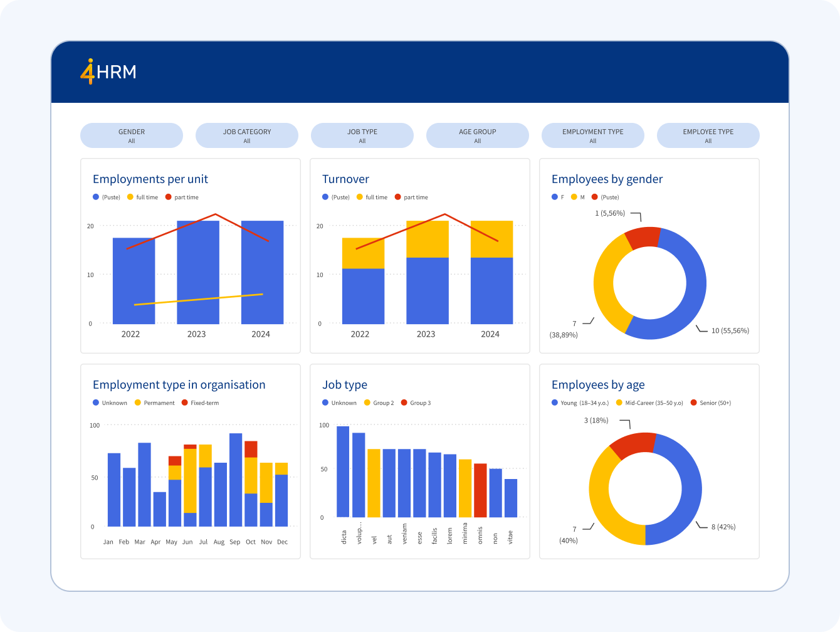Screen dimensions: 840x632
Task: Click the red Group 3 legend dot in Job type chart
Action: tap(404, 403)
